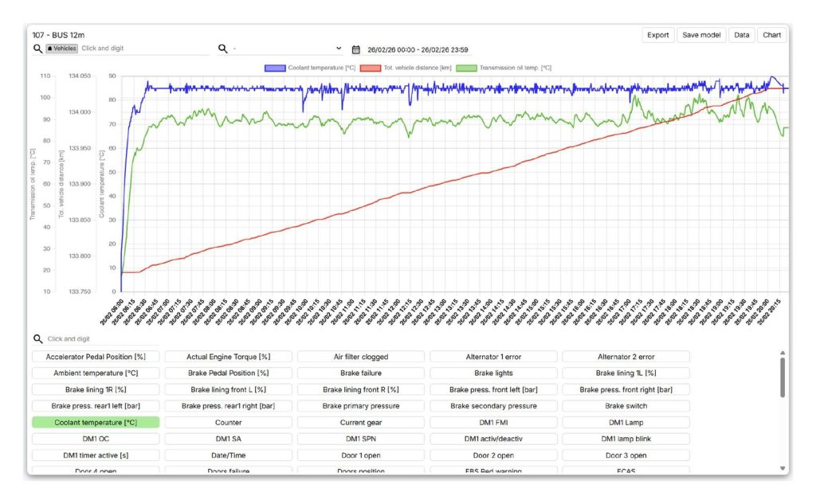Click the 107 - BUS 12m title

coord(58,35)
